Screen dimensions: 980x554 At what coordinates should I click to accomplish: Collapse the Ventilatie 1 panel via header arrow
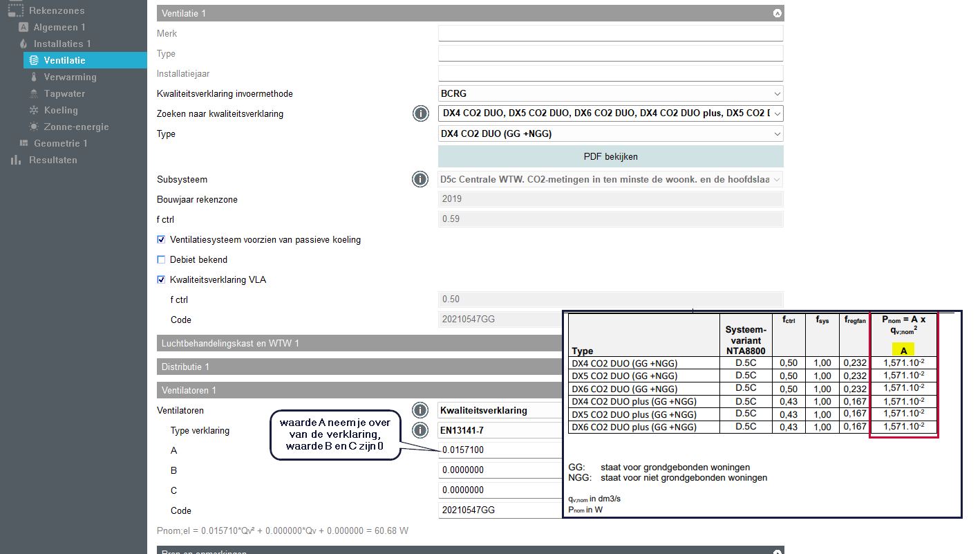click(777, 13)
